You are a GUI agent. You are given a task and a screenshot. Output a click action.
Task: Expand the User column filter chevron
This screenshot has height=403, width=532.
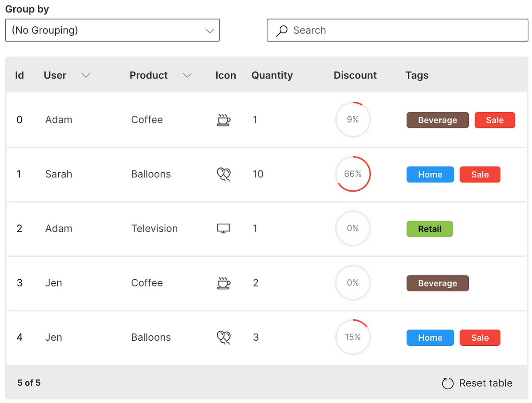click(x=86, y=75)
